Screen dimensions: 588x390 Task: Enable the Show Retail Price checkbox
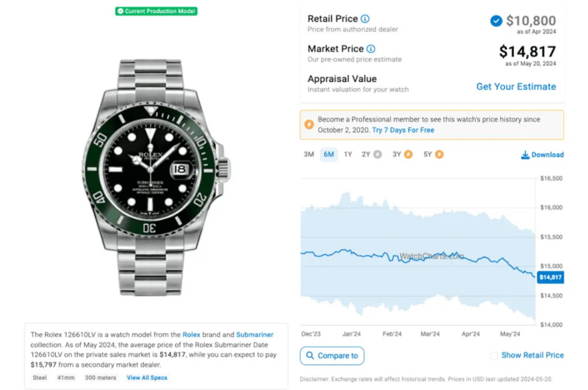point(494,356)
